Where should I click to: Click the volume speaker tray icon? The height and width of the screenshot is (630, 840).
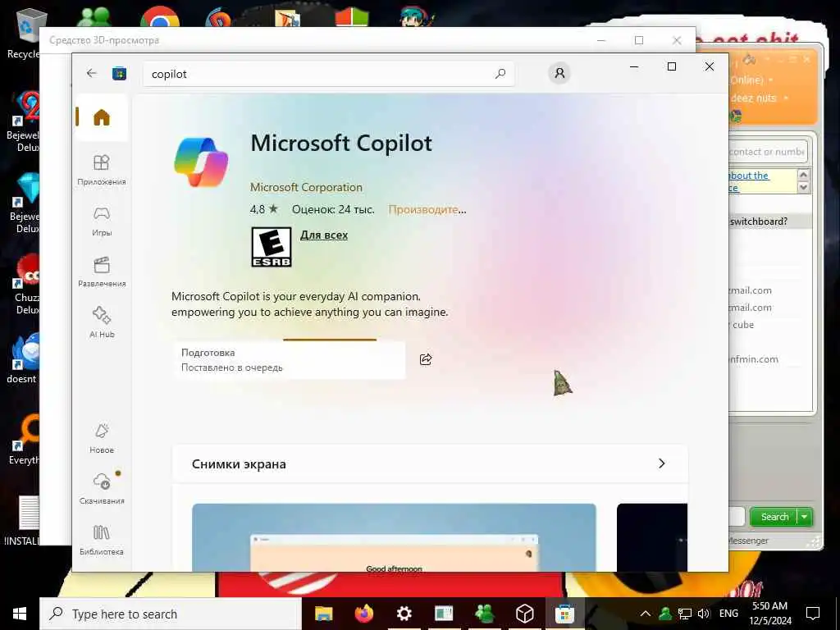pyautogui.click(x=703, y=614)
